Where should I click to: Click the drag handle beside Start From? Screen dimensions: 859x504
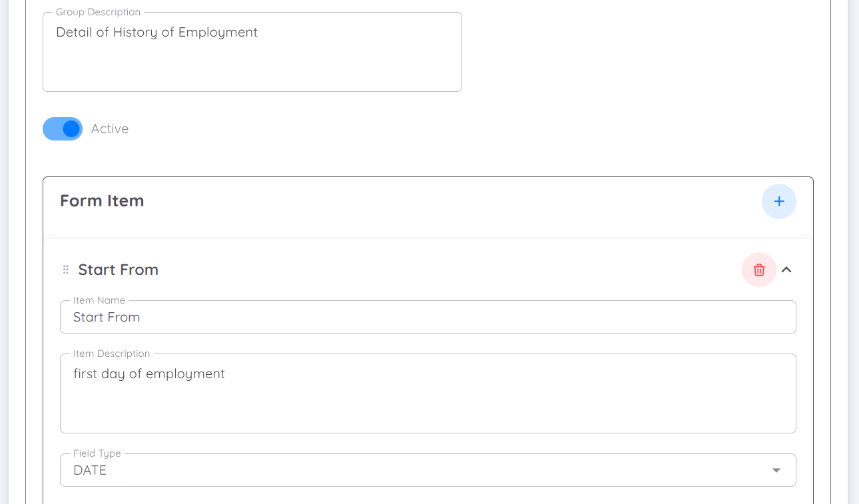(65, 269)
